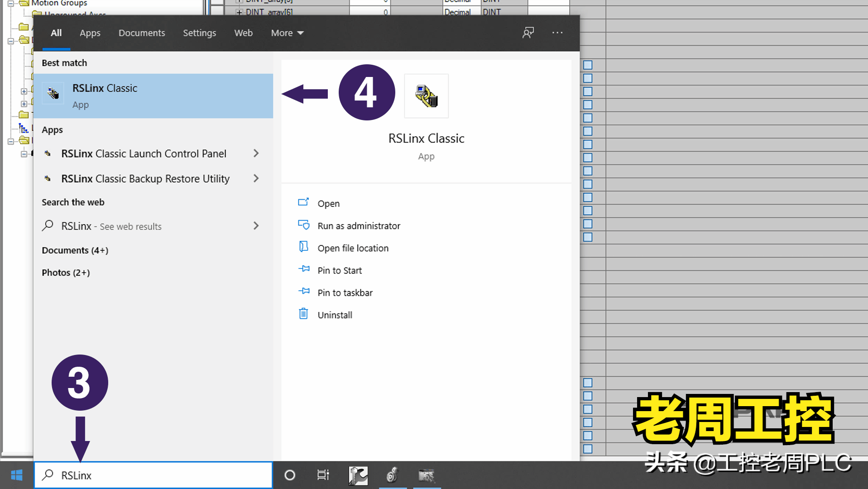This screenshot has height=489, width=868.
Task: Choose Open file location
Action: coord(353,248)
